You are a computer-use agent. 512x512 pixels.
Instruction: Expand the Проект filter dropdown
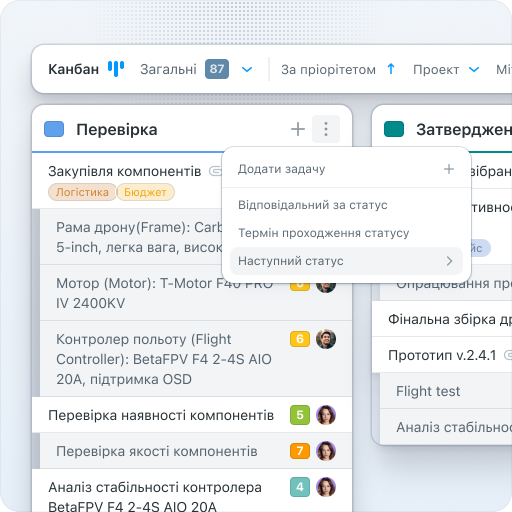(474, 69)
